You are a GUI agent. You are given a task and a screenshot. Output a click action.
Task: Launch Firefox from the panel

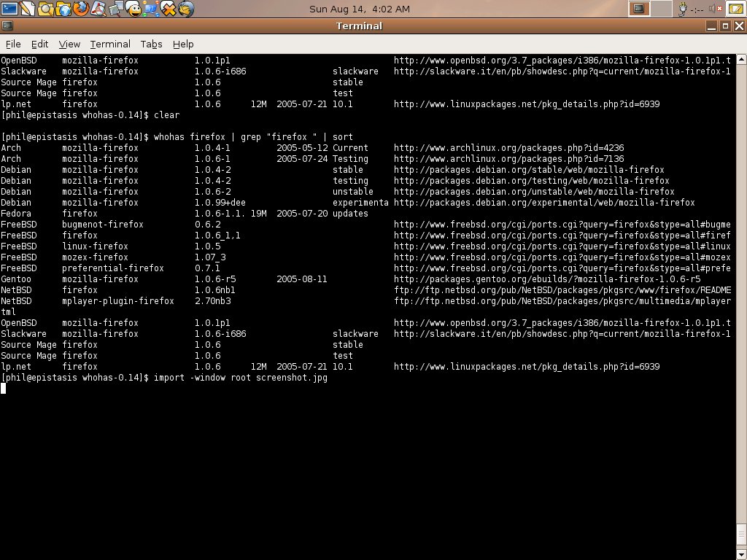[x=81, y=8]
